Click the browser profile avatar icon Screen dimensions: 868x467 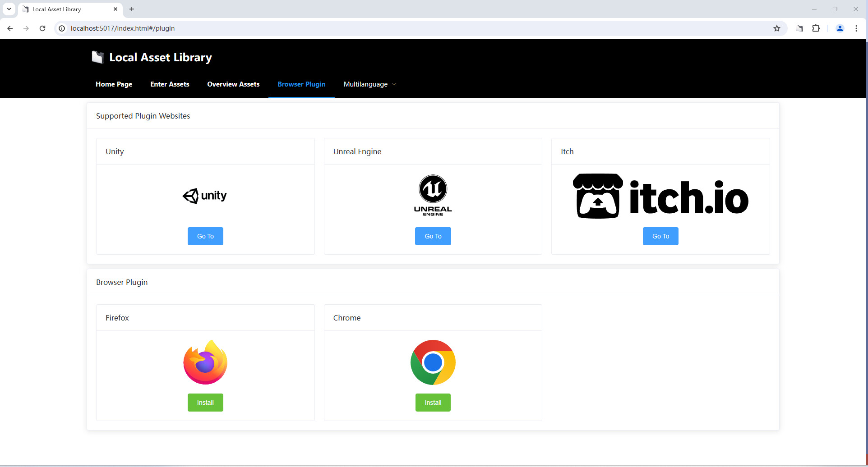[840, 28]
